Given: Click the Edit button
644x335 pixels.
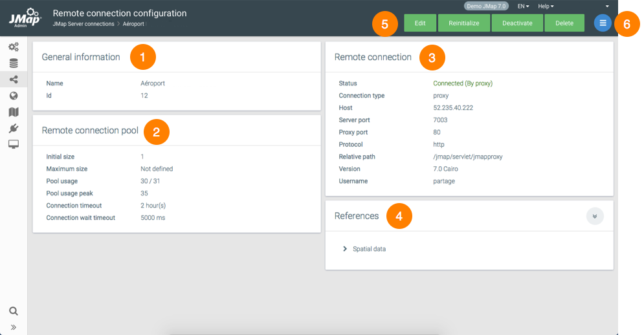Looking at the screenshot, I should tap(420, 23).
